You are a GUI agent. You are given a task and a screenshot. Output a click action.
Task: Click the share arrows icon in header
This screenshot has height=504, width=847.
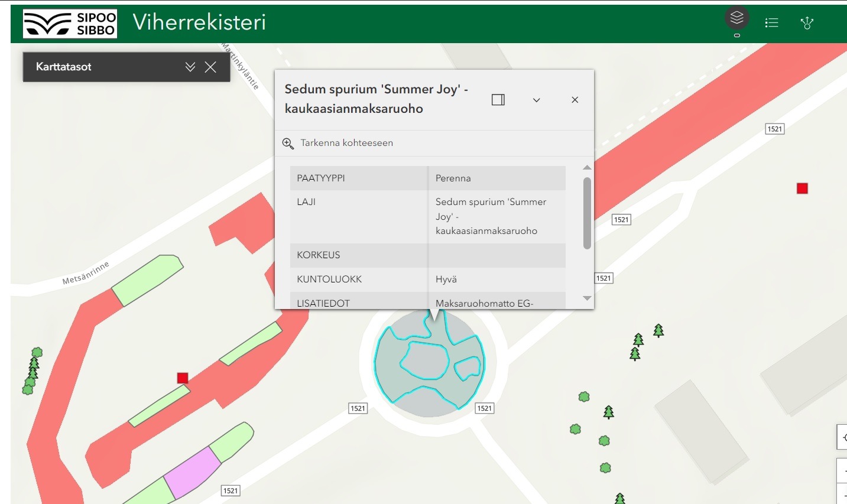(x=807, y=23)
